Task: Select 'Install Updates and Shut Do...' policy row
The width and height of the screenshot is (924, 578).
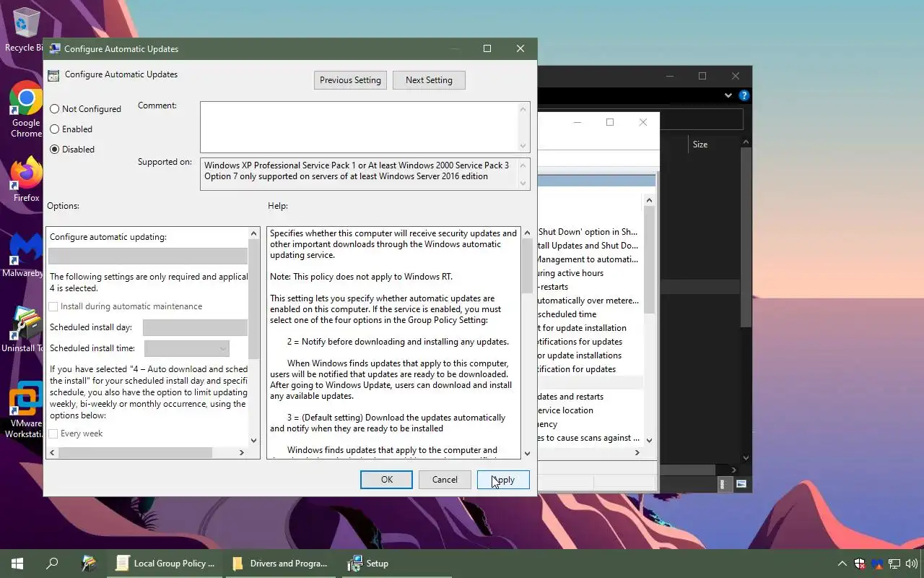Action: [x=588, y=246]
